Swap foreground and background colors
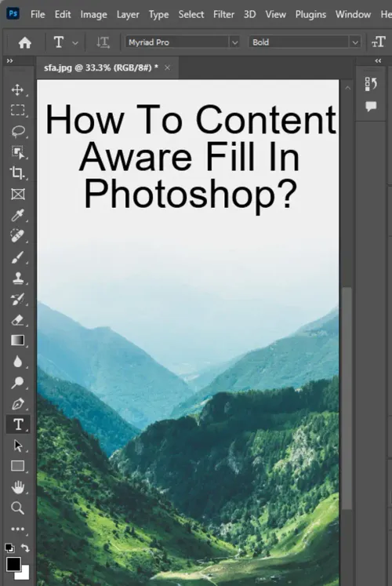The image size is (392, 586). (25, 548)
